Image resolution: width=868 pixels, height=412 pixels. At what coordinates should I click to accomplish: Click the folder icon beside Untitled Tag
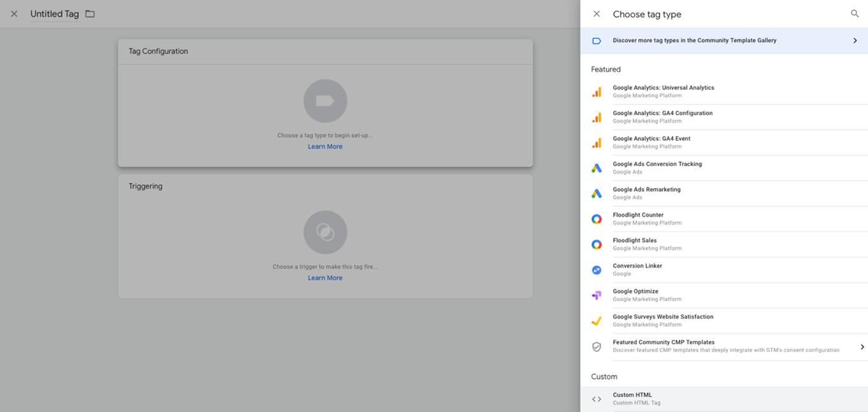(90, 14)
